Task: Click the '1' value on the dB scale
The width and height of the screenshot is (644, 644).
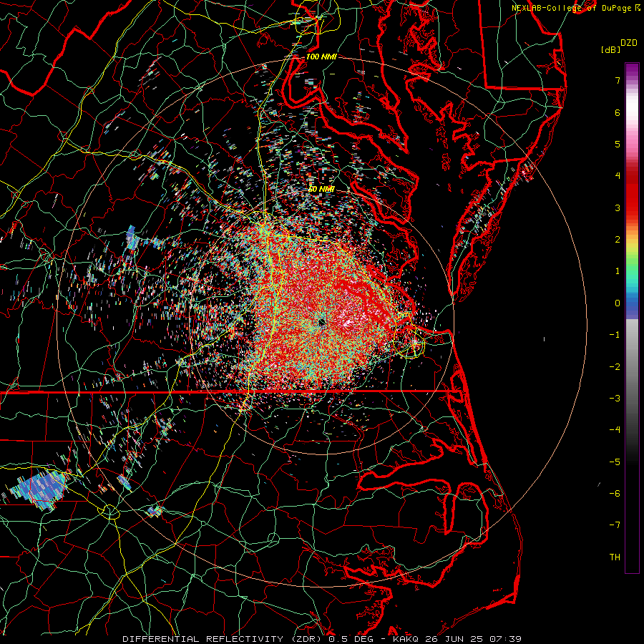Action: click(x=618, y=271)
